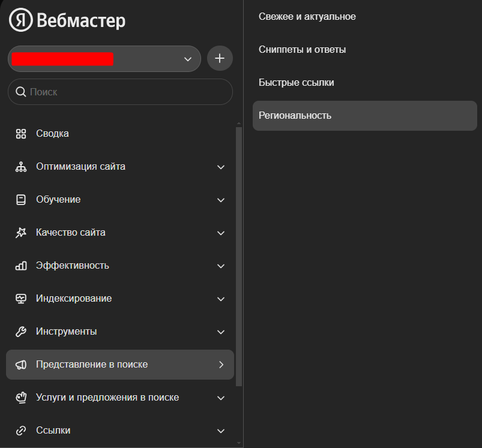Click the plus button to add site
The width and height of the screenshot is (482, 448).
[x=220, y=59]
